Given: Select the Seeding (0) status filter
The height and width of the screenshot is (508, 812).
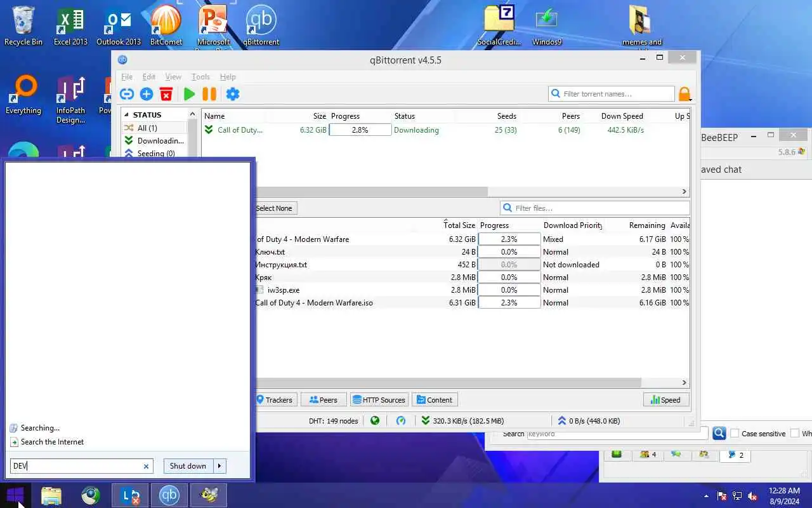Looking at the screenshot, I should [x=154, y=153].
